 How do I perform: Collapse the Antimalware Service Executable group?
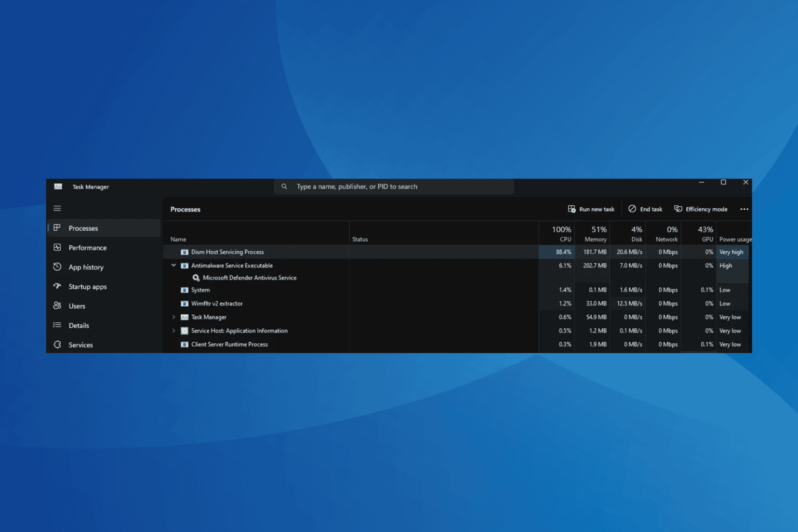pyautogui.click(x=174, y=265)
